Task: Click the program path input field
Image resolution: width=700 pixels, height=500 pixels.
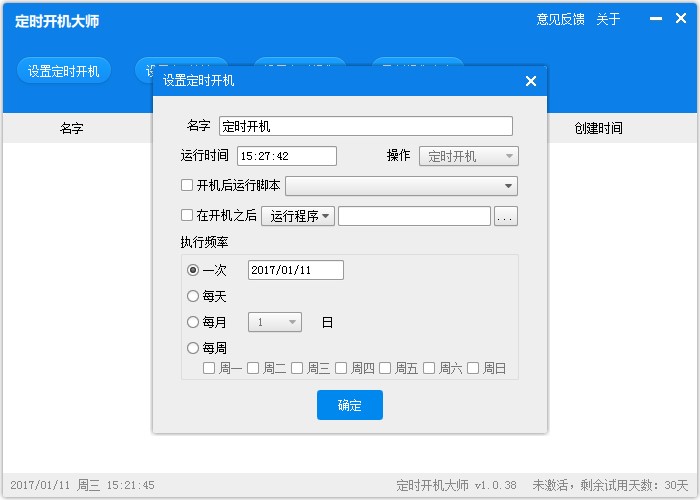Action: coord(414,216)
